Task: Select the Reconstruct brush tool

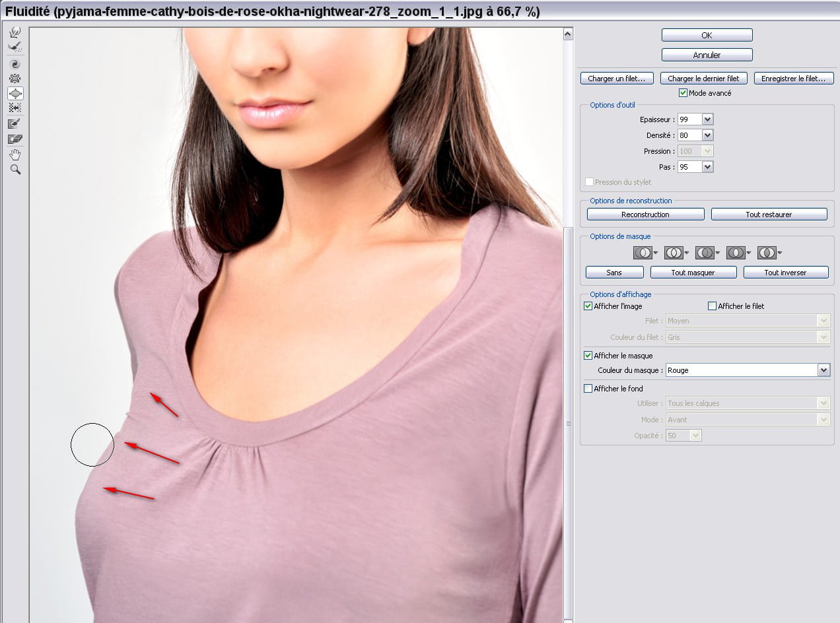Action: (x=15, y=48)
